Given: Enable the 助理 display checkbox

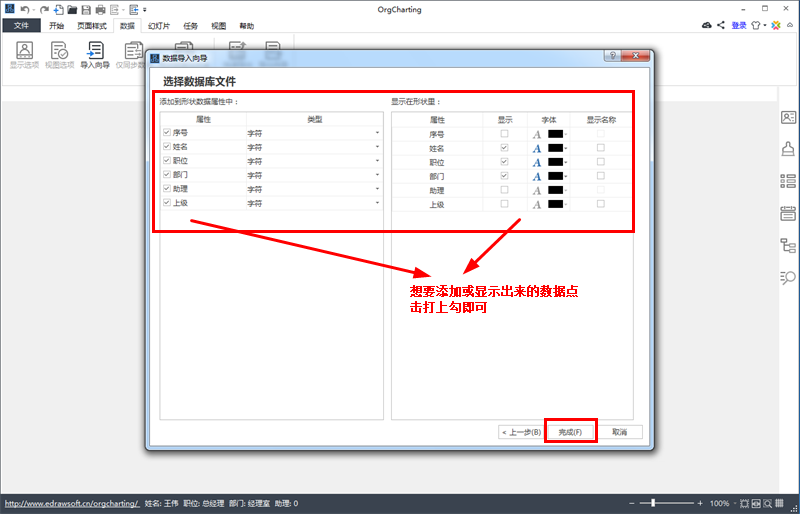Looking at the screenshot, I should point(504,189).
